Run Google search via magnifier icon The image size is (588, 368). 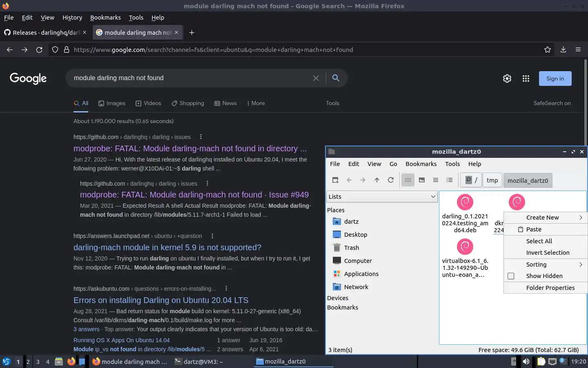pyautogui.click(x=336, y=78)
